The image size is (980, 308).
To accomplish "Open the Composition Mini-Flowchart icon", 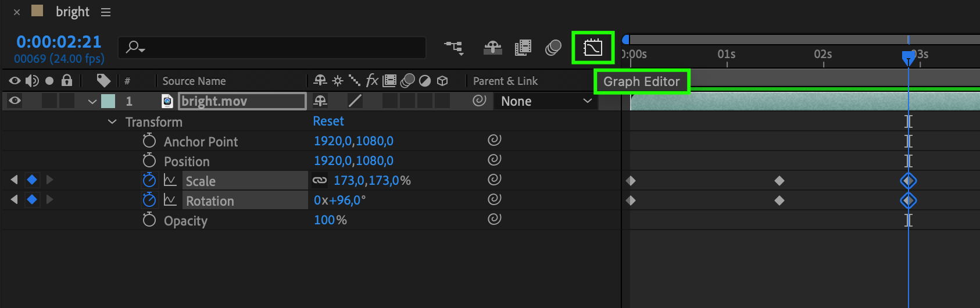I will pos(454,48).
